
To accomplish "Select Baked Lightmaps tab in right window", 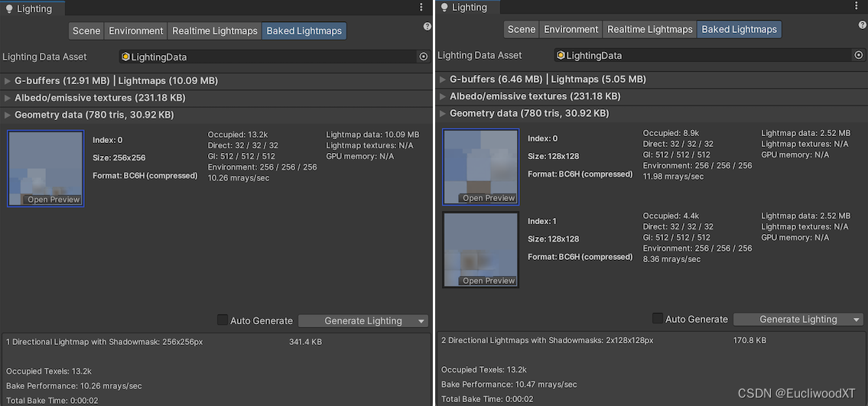I will [x=740, y=29].
